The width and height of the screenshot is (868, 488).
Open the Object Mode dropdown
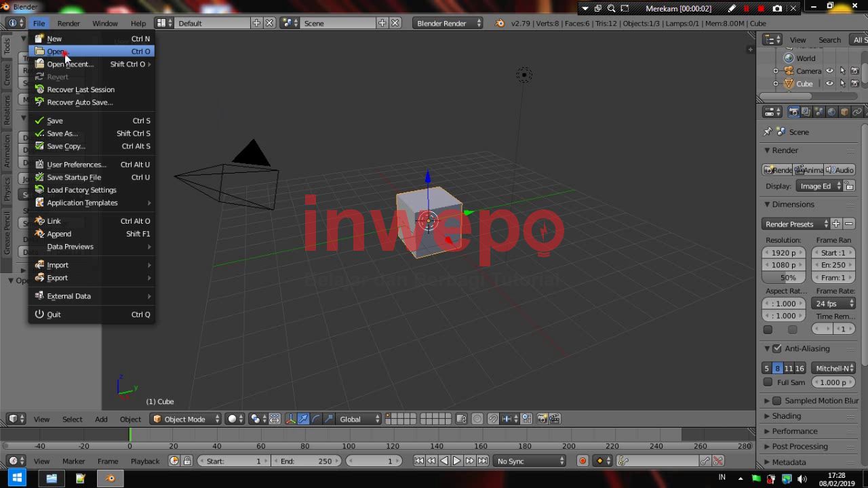tap(185, 419)
